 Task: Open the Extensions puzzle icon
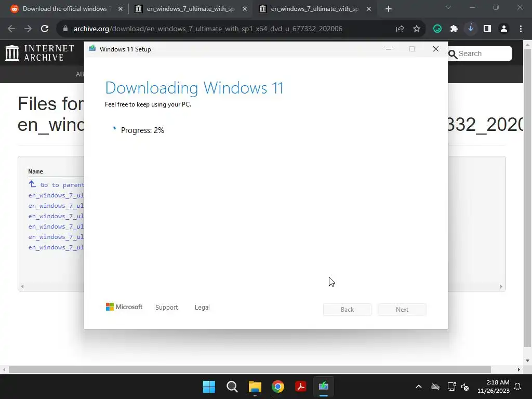(454, 29)
